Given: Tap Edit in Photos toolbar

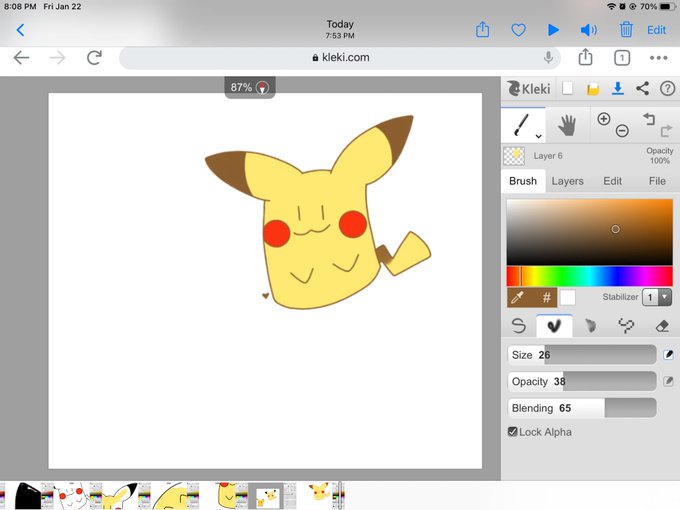Looking at the screenshot, I should coord(656,30).
